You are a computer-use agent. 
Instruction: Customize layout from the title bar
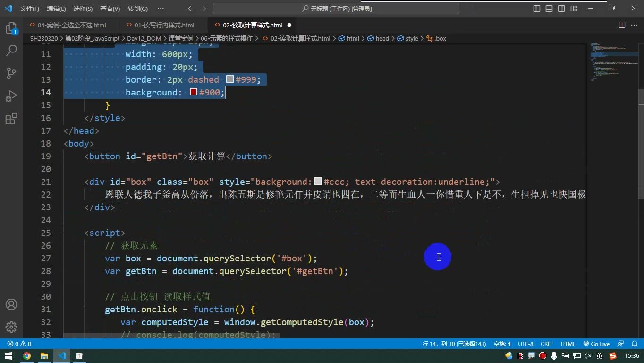click(x=574, y=9)
